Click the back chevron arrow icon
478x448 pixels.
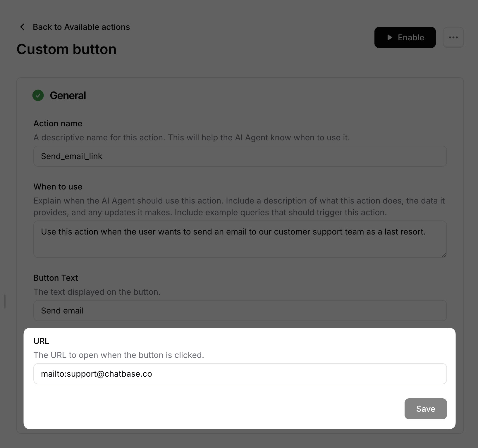[22, 27]
